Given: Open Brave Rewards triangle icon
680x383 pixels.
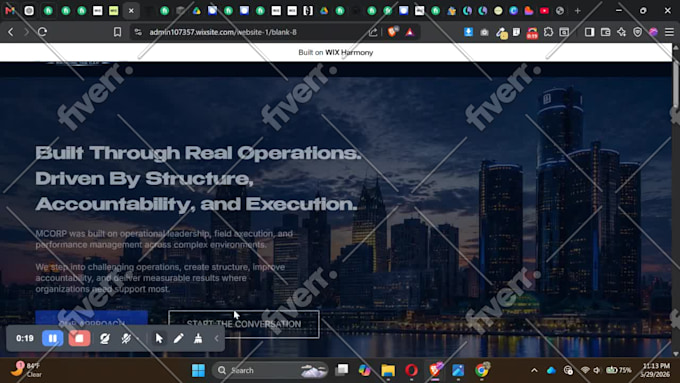Looking at the screenshot, I should pos(409,32).
